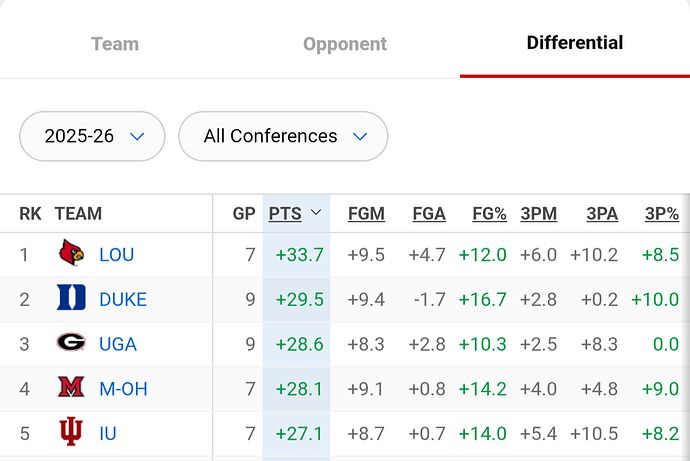Click the Miami Ohio M logo
Screen dimensions: 690x461
72,388
